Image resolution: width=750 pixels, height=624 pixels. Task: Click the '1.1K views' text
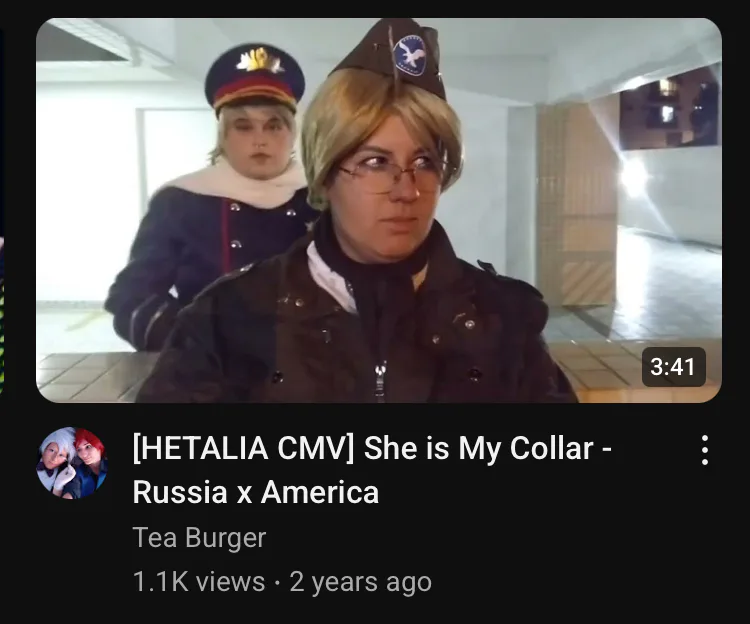coord(199,581)
